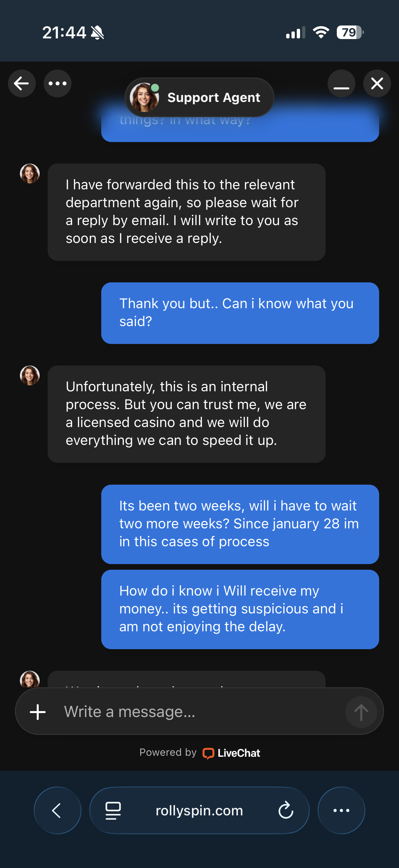399x868 pixels.
Task: Tap the chat back arrow icon
Action: coord(22,83)
